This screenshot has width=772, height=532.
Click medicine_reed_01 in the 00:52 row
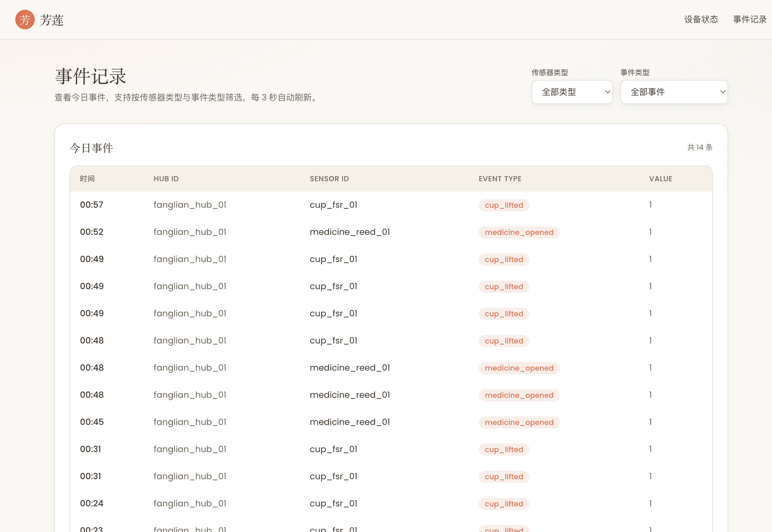point(350,232)
